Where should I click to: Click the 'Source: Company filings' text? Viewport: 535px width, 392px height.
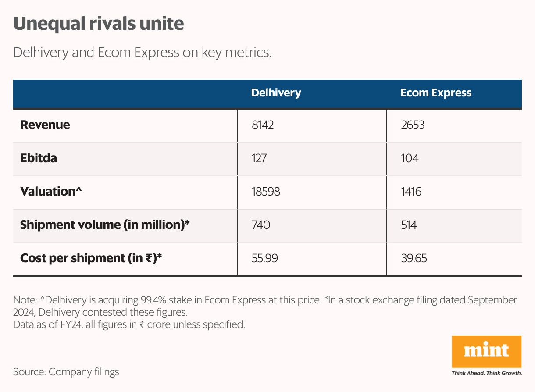tap(66, 372)
